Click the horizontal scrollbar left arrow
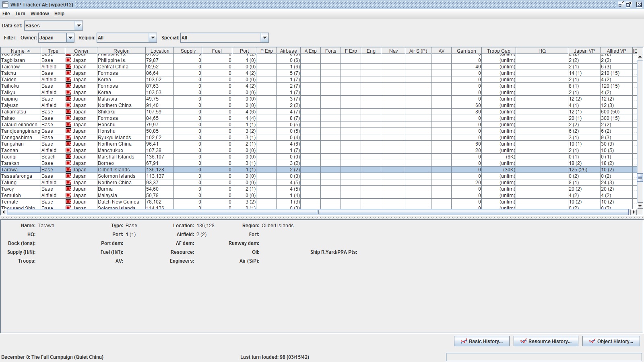The image size is (644, 362). pyautogui.click(x=4, y=212)
